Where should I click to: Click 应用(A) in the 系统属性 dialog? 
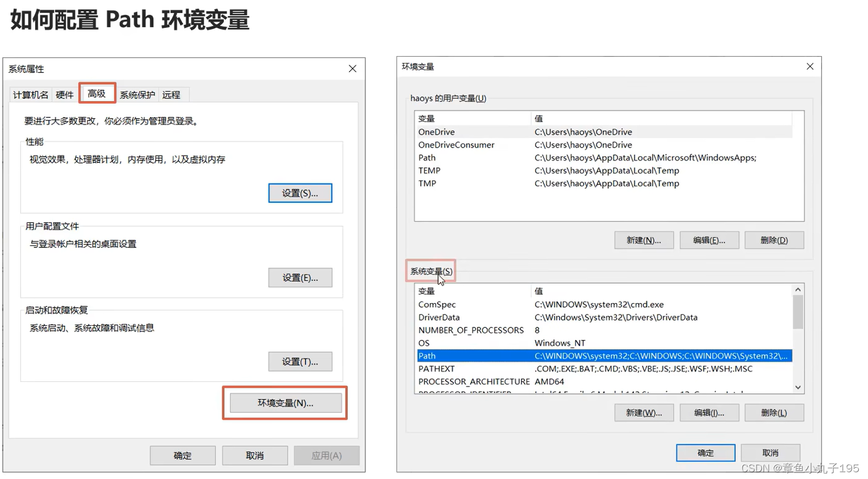(x=327, y=455)
